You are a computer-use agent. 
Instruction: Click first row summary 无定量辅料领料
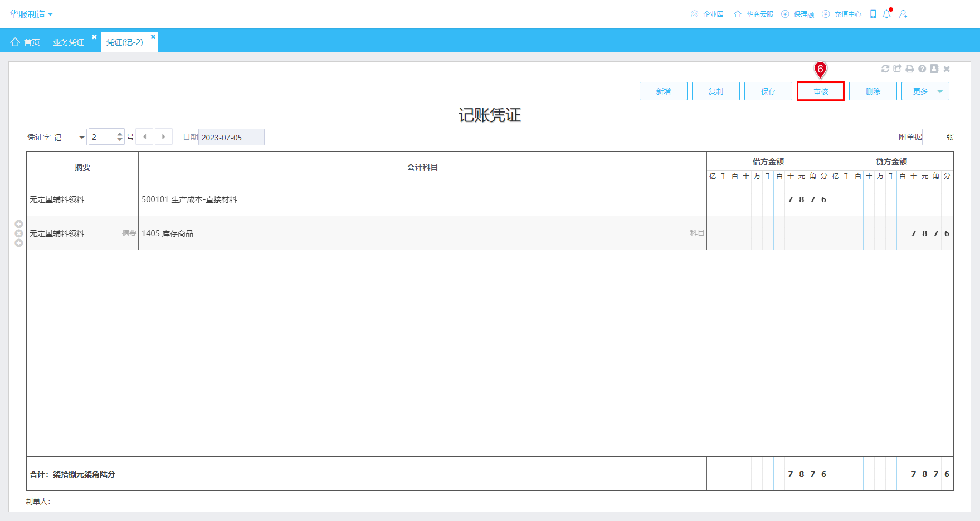point(82,199)
